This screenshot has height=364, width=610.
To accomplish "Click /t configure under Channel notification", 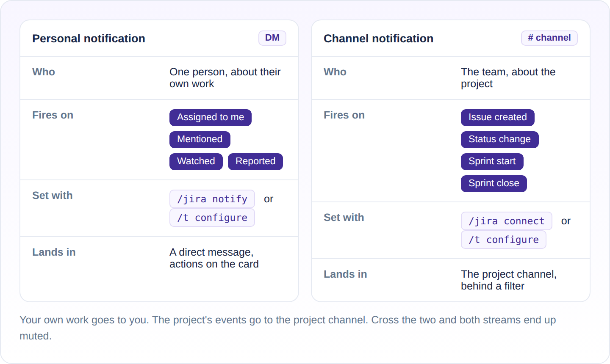I will [x=504, y=240].
